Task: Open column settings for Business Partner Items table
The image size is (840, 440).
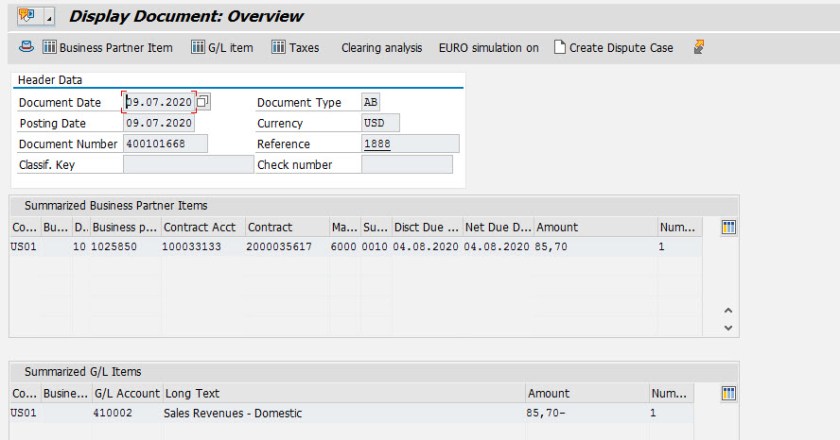Action: coord(729,227)
